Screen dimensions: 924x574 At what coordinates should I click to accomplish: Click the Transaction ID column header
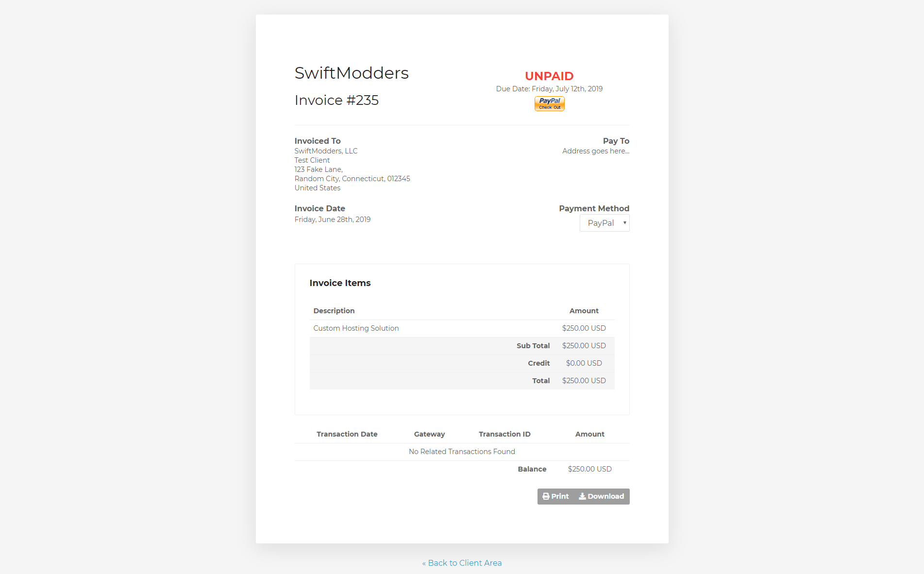(x=504, y=434)
